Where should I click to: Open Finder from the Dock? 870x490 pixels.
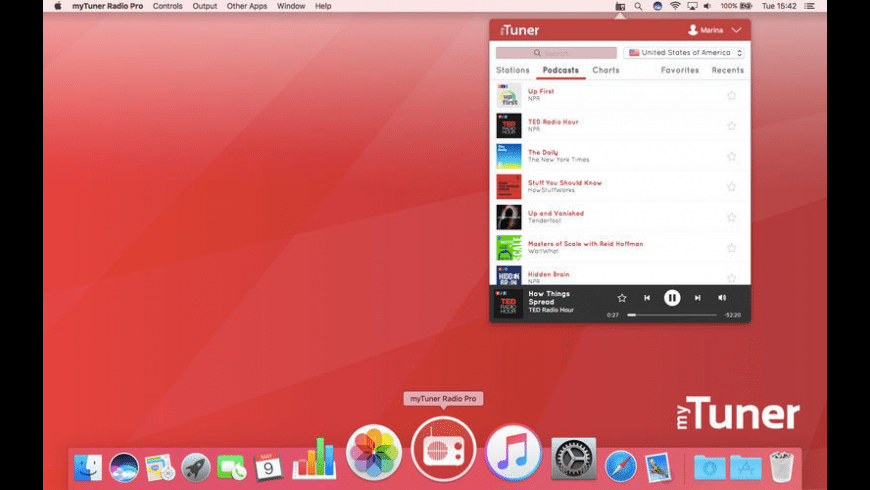click(88, 467)
